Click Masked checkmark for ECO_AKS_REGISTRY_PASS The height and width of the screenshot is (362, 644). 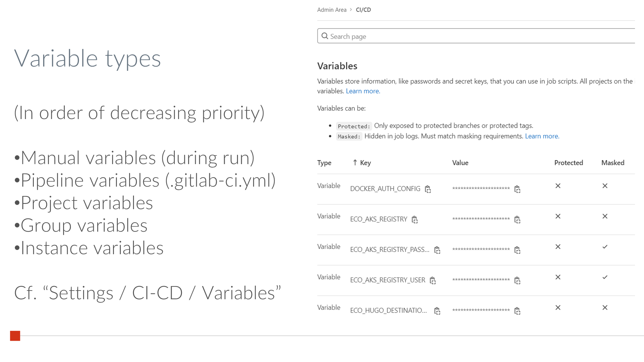(x=605, y=247)
